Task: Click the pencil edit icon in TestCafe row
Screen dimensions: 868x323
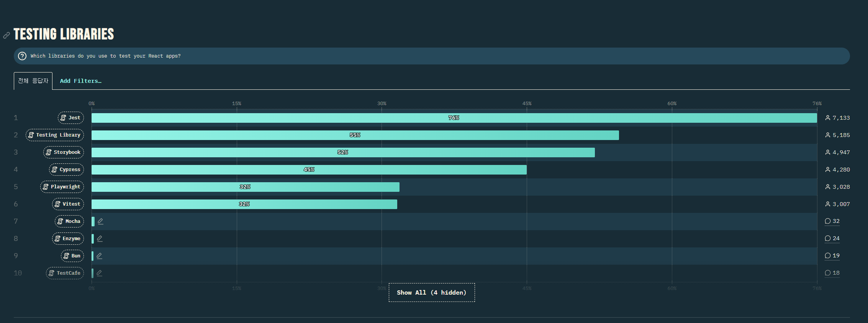Action: pos(99,273)
